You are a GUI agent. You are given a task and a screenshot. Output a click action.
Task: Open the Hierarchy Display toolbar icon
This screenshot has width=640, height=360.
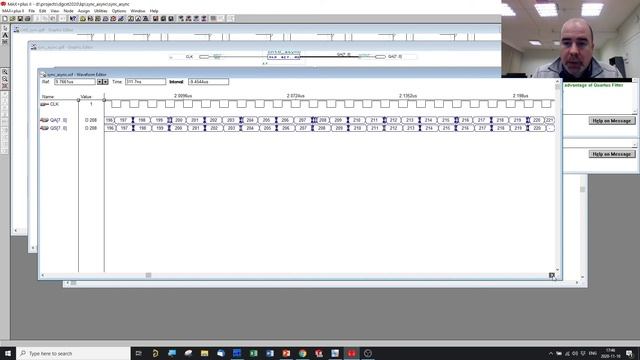click(83, 19)
